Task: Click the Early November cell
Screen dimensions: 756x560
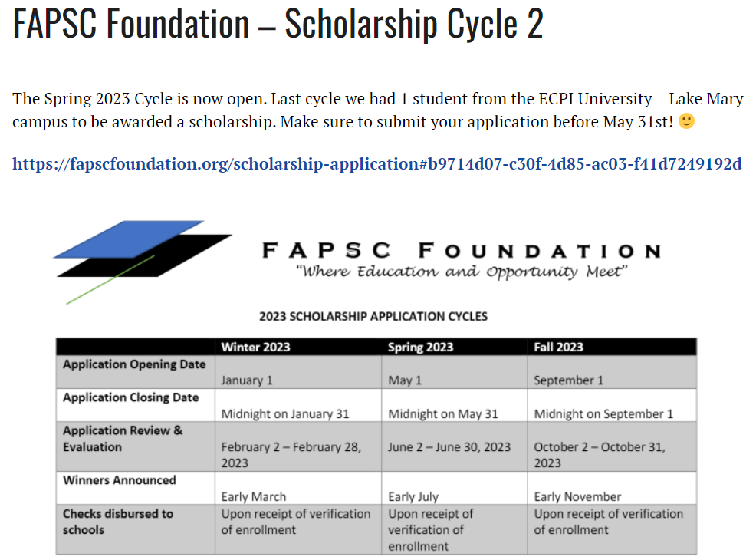Action: 577,497
